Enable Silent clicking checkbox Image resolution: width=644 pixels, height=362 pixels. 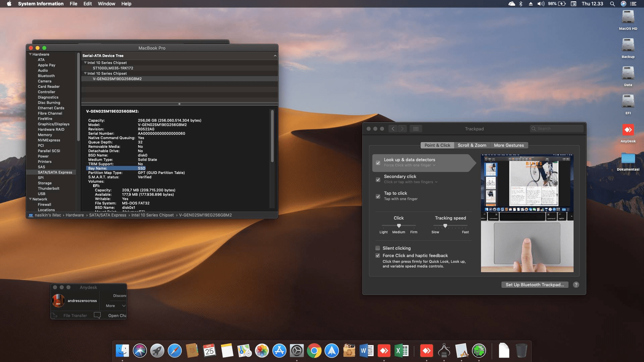(x=378, y=248)
